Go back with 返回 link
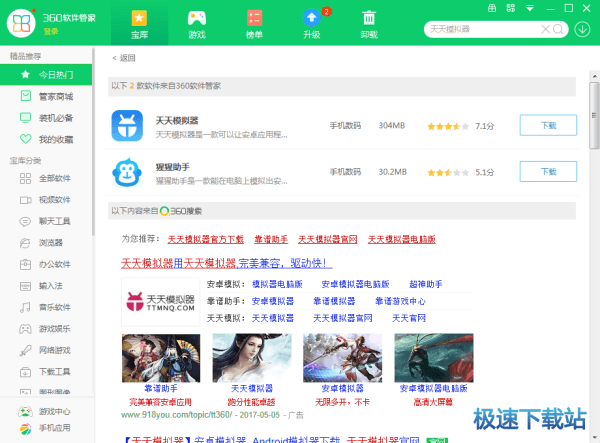The image size is (600, 443). [x=124, y=58]
